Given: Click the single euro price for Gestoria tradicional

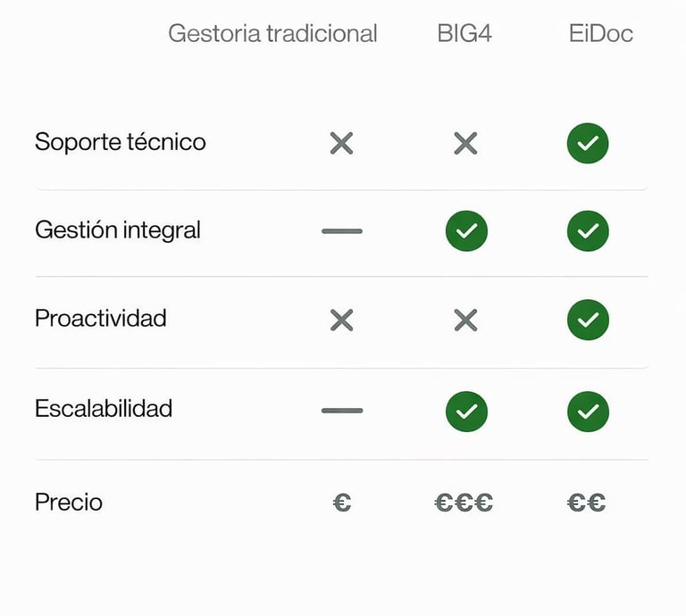Looking at the screenshot, I should tap(341, 503).
